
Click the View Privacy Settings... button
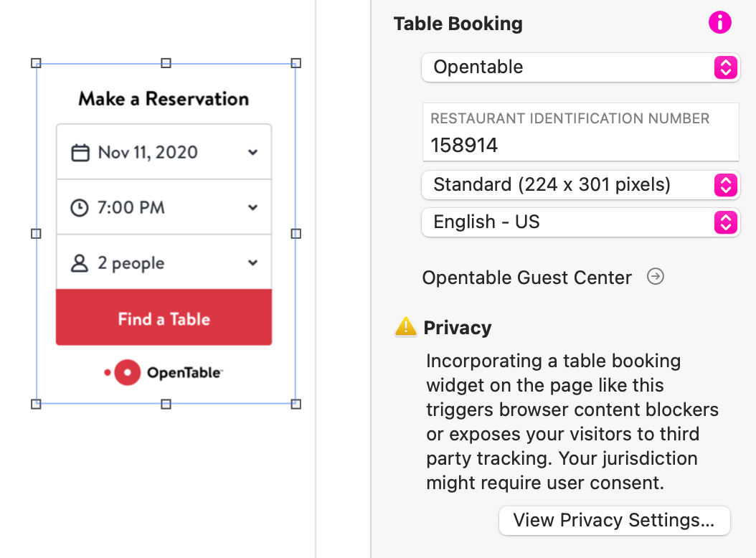click(x=614, y=520)
